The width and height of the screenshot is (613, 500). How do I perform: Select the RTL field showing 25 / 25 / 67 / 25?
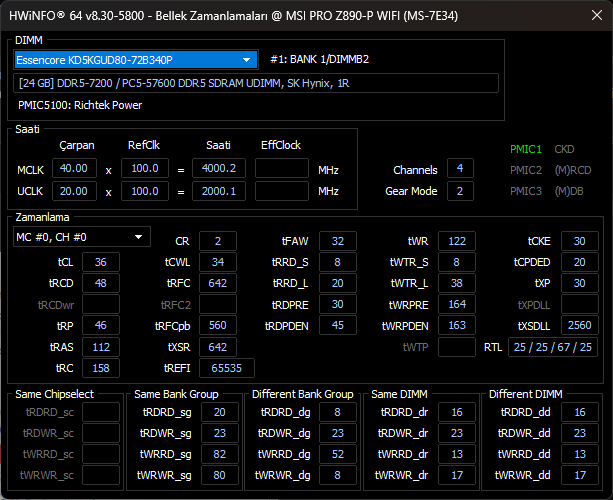click(x=552, y=347)
